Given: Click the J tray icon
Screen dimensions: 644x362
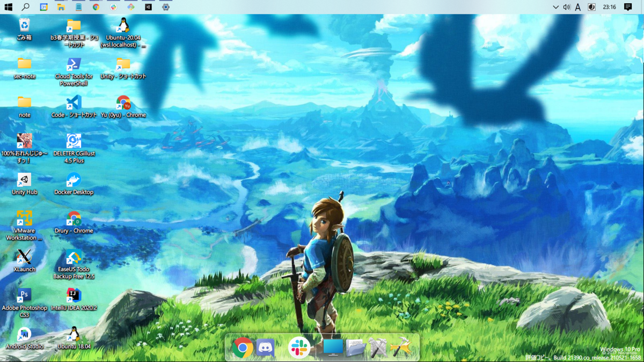Looking at the screenshot, I should [591, 7].
